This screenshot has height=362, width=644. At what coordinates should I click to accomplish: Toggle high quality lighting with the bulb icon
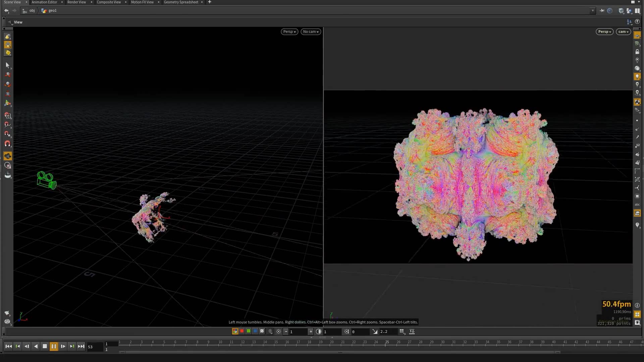[638, 76]
